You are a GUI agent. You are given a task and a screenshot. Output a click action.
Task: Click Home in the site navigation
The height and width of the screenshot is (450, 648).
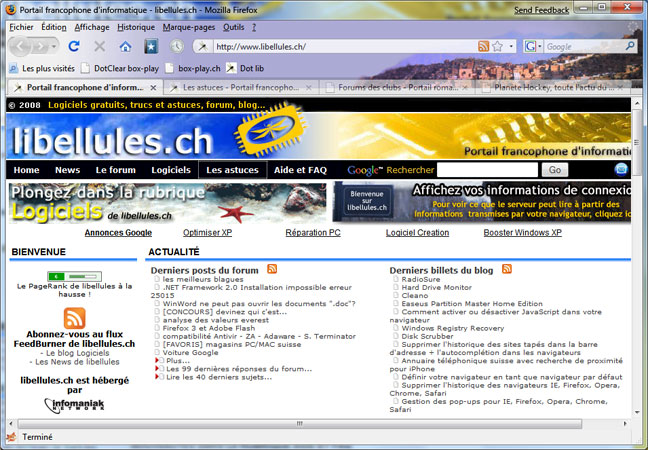click(x=26, y=170)
